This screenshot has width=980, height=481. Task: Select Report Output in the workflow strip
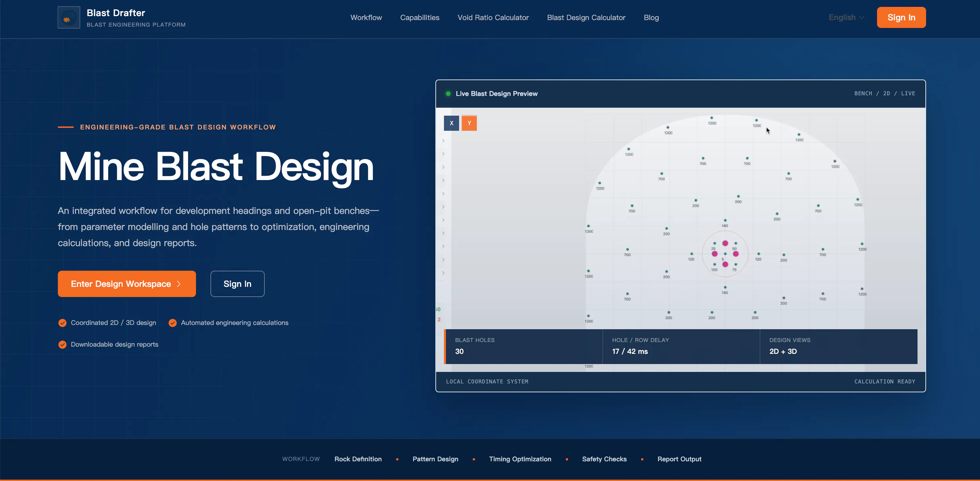[x=679, y=459]
